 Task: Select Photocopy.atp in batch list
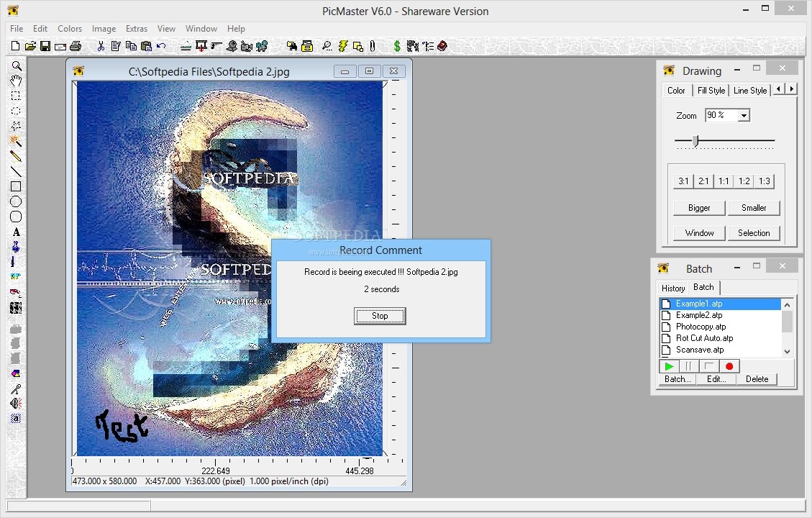point(720,327)
